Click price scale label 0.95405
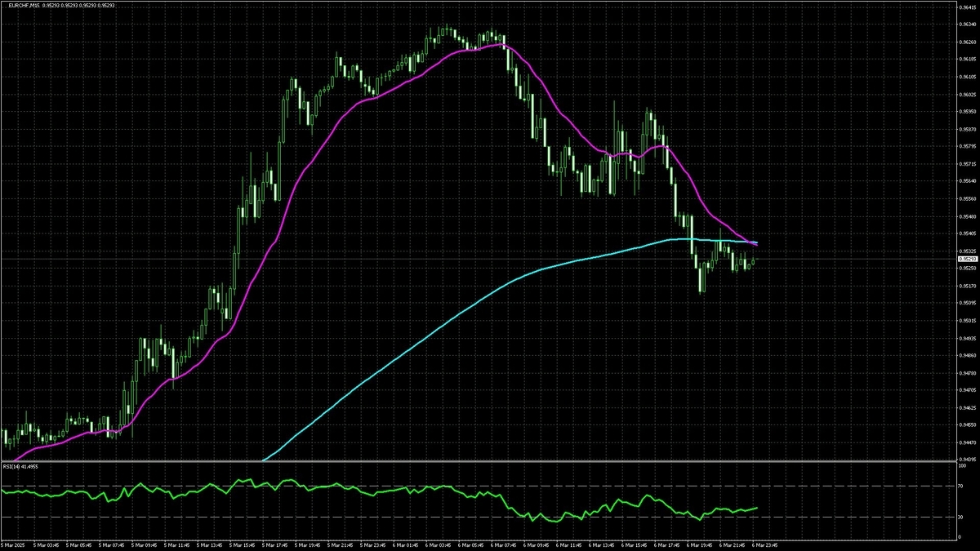 coord(968,233)
